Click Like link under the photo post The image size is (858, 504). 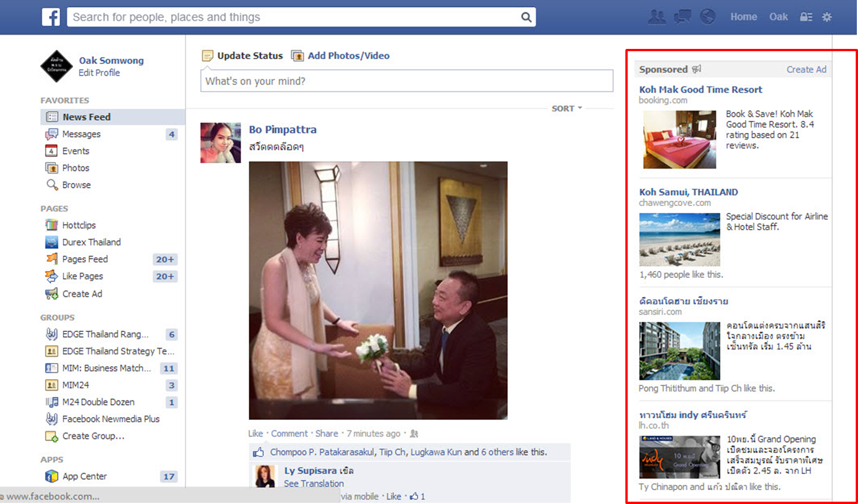255,434
